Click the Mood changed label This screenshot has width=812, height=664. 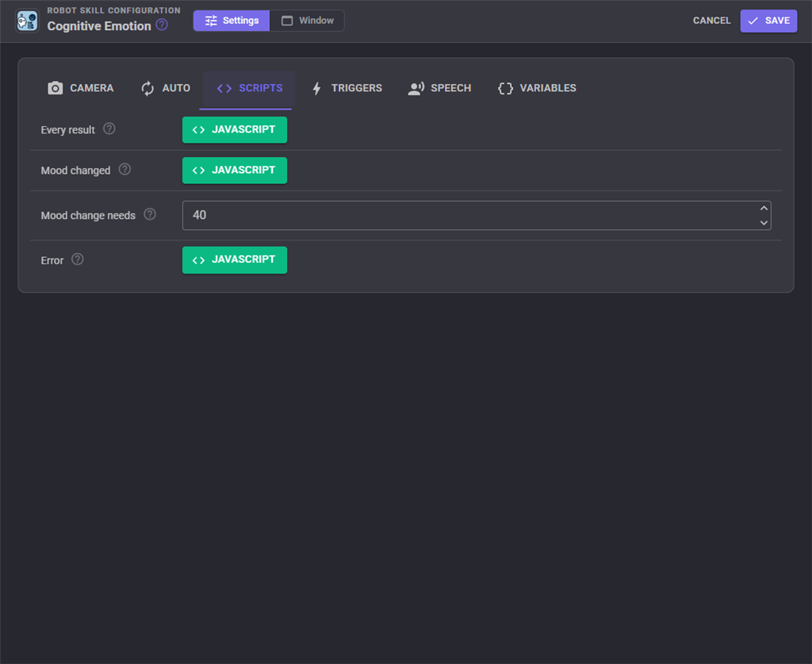75,171
